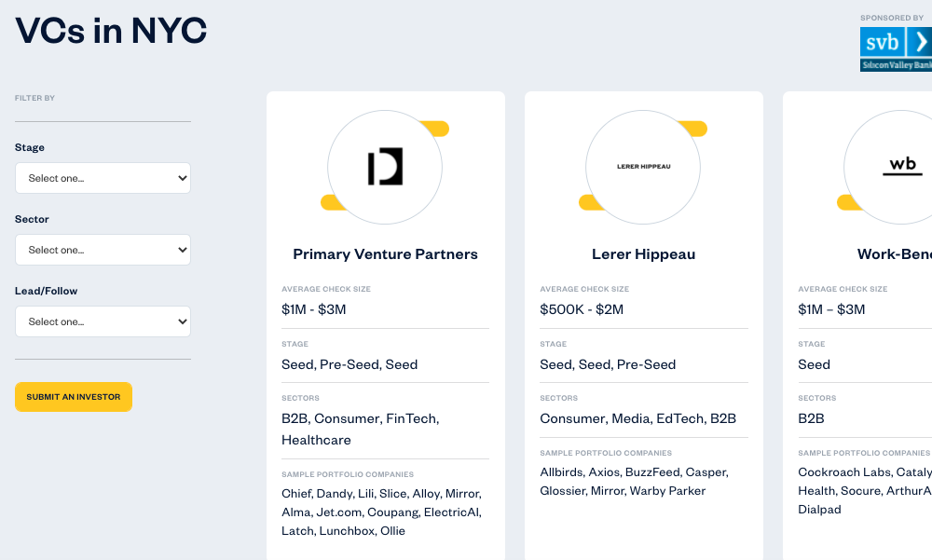Click the Submit an Investor button
The width and height of the screenshot is (932, 560).
(x=74, y=397)
